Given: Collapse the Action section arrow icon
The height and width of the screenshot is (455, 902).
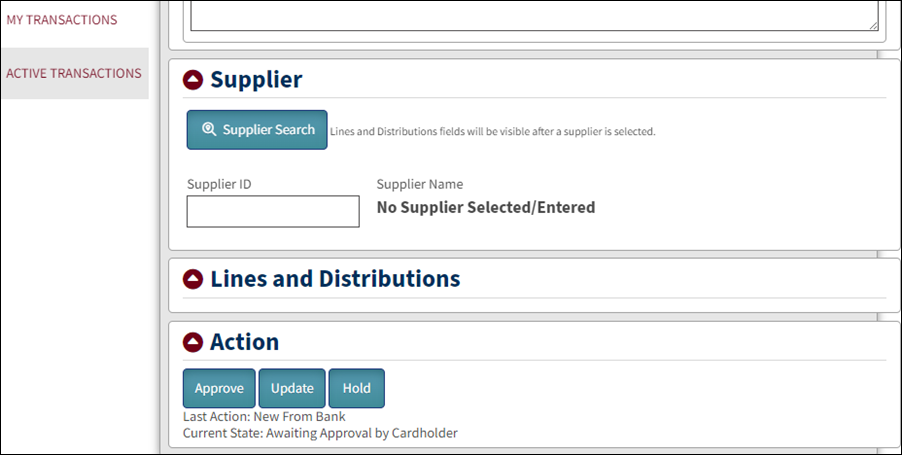Looking at the screenshot, I should pos(193,342).
